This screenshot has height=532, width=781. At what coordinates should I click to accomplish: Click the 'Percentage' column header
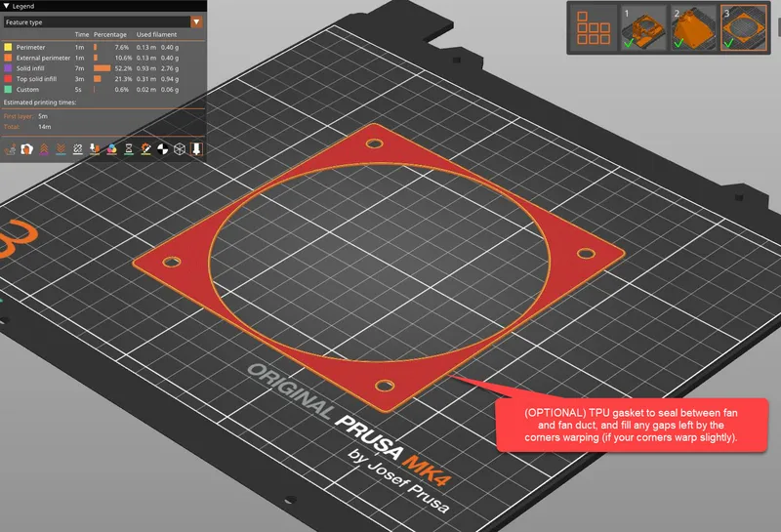[x=110, y=34]
